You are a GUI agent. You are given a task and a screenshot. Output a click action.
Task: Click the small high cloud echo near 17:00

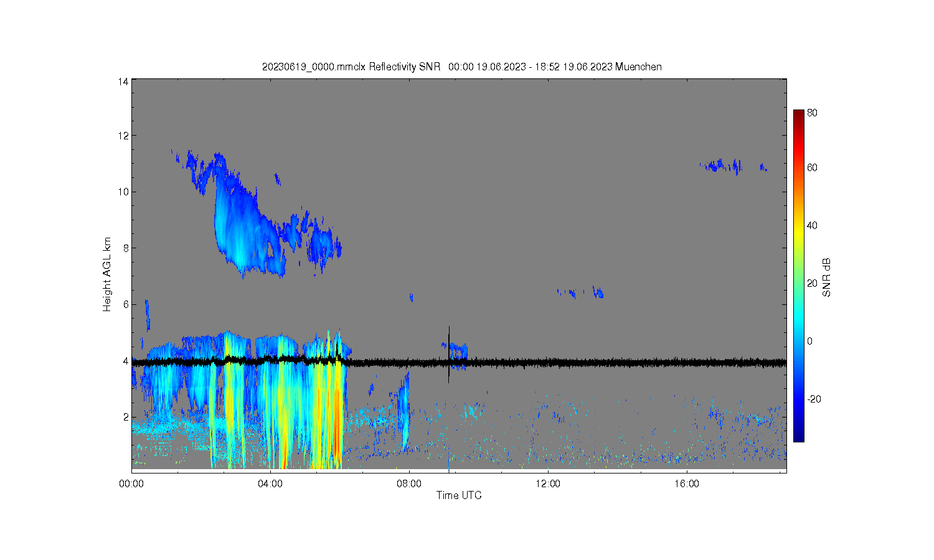pyautogui.click(x=722, y=166)
